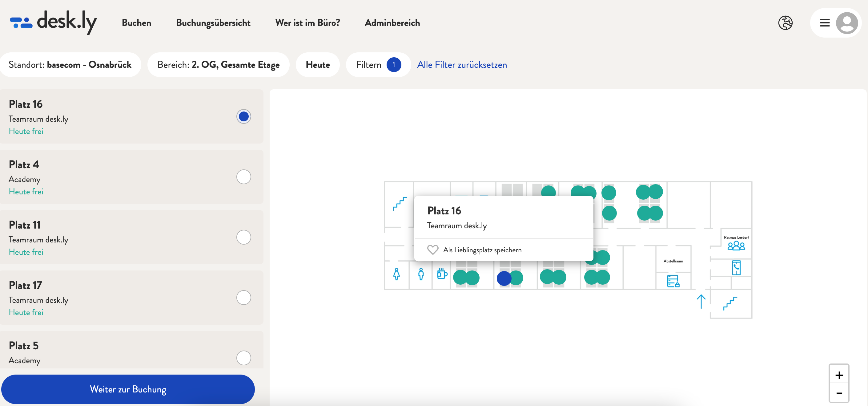Click the men's restroom icon on map
This screenshot has width=868, height=406.
point(421,274)
